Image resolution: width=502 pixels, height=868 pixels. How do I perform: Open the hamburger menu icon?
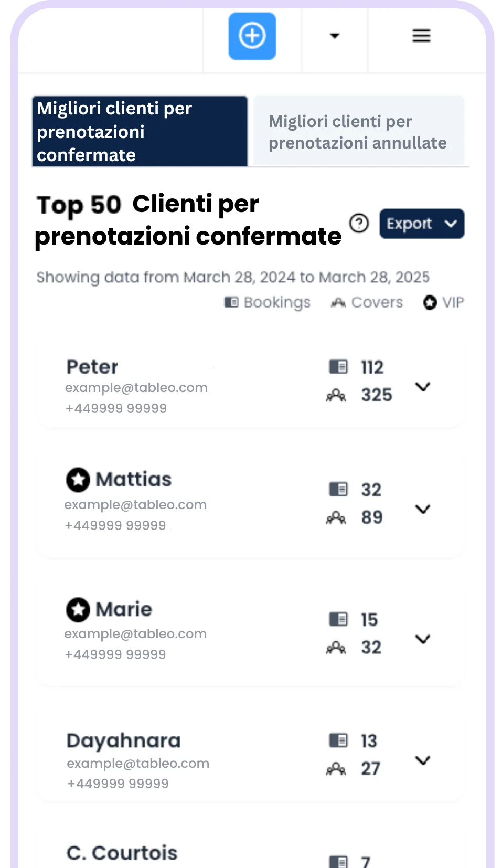421,36
